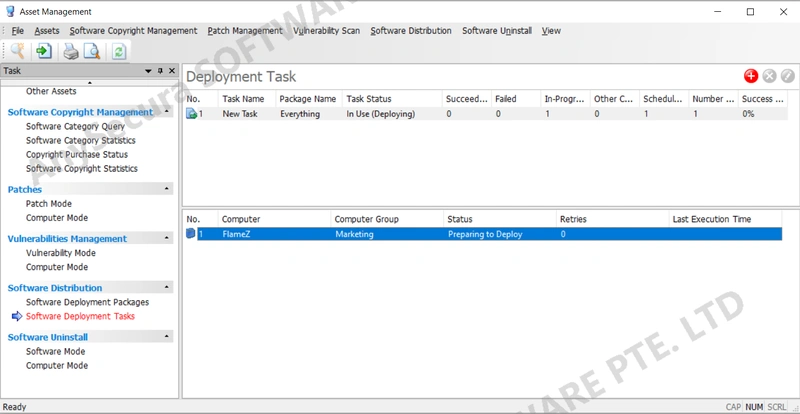Close the Task side panel

click(172, 71)
